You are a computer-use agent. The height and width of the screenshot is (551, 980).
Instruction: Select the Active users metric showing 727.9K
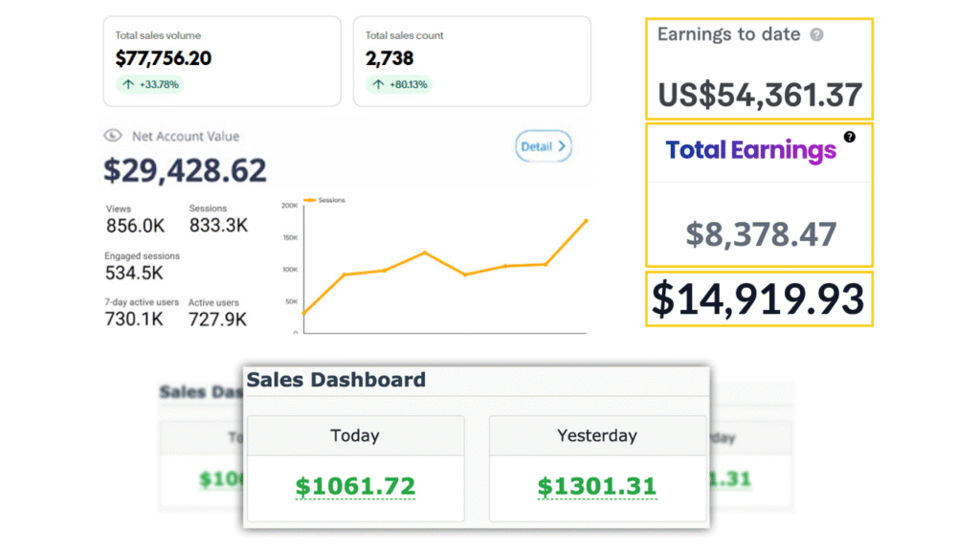tap(217, 313)
